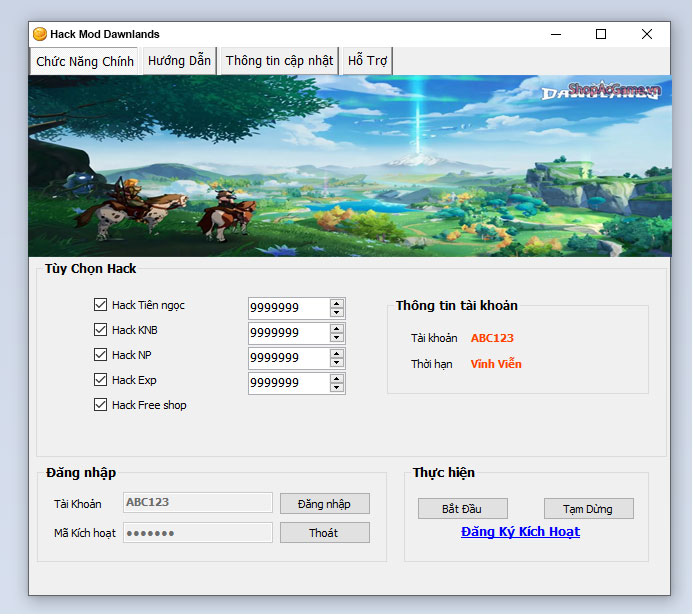Open the Thông tin cập nhật tab
This screenshot has height=616, width=693.
pyautogui.click(x=279, y=61)
